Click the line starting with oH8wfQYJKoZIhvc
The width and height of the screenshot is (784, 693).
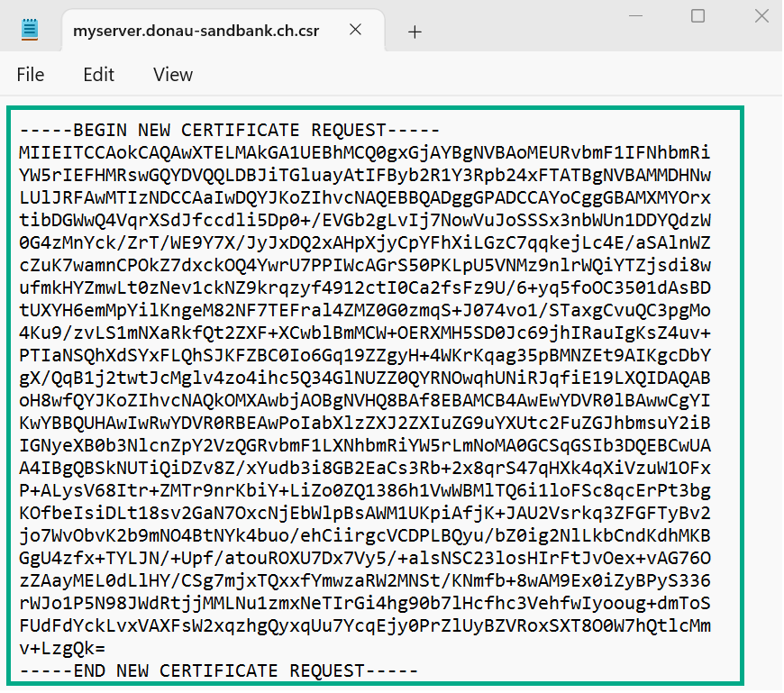point(365,400)
